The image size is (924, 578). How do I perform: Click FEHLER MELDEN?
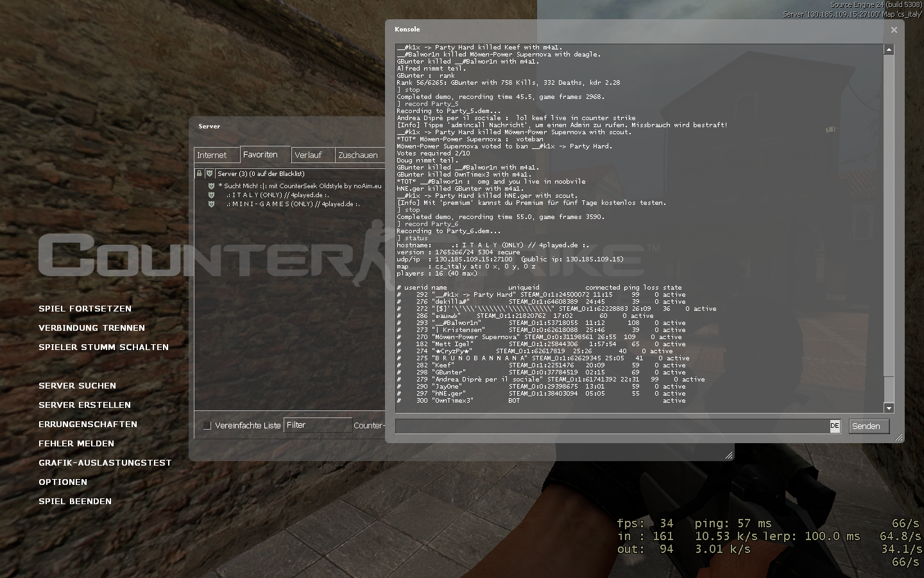(x=76, y=443)
